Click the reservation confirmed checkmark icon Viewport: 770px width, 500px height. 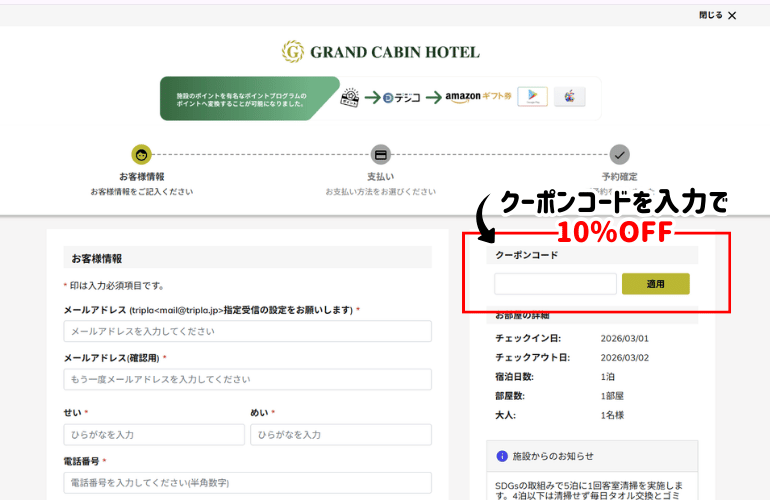620,155
